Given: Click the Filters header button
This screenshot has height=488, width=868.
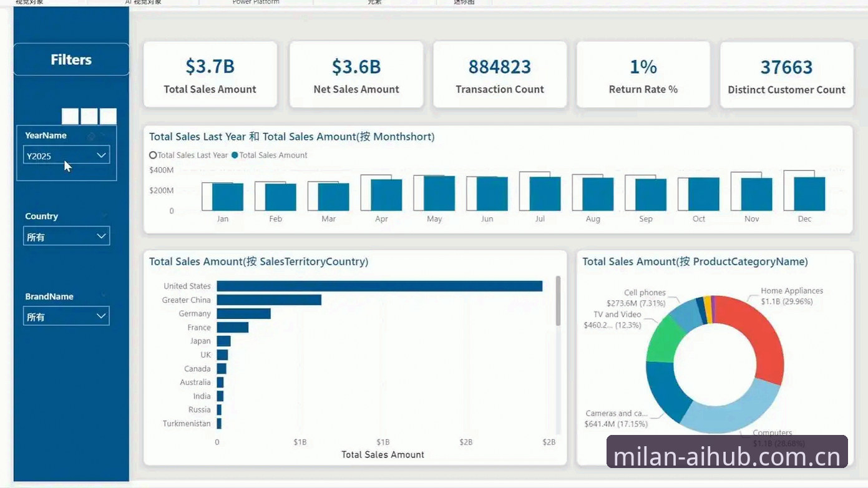Looking at the screenshot, I should (71, 60).
